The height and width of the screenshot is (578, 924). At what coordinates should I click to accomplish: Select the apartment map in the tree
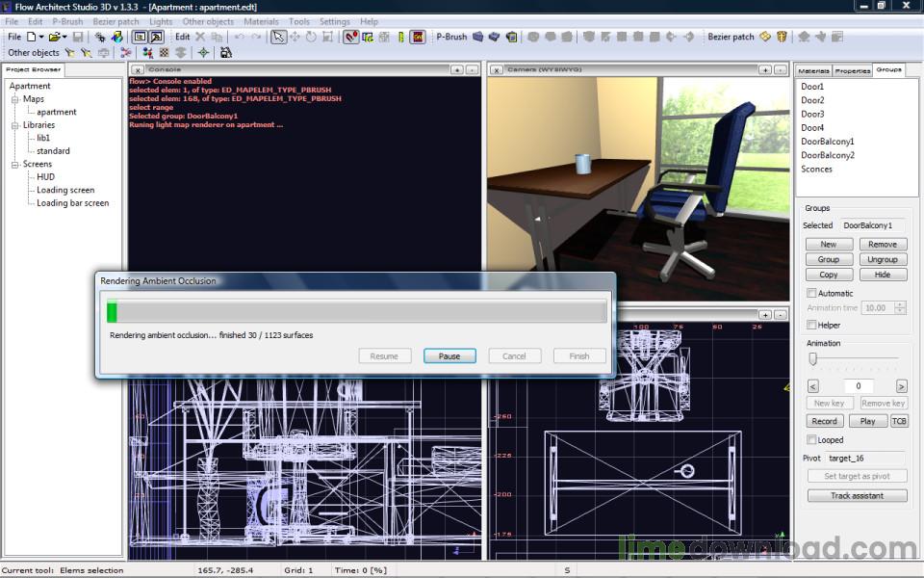[x=57, y=112]
